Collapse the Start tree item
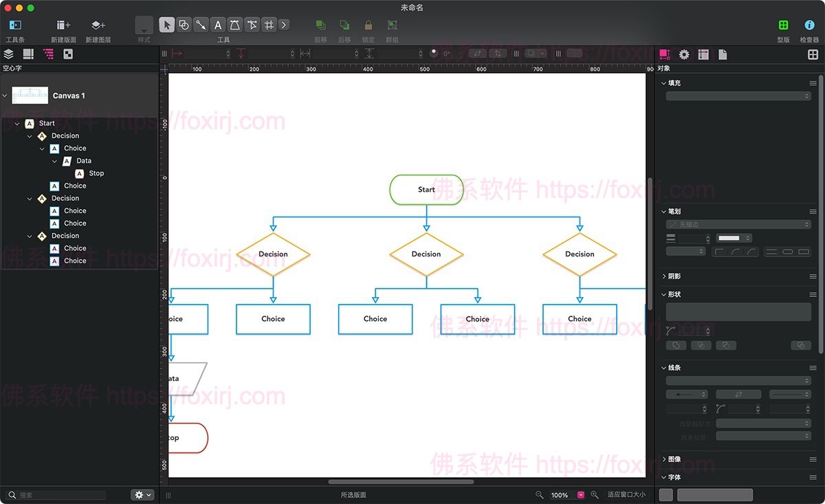This screenshot has width=825, height=504. click(x=18, y=122)
